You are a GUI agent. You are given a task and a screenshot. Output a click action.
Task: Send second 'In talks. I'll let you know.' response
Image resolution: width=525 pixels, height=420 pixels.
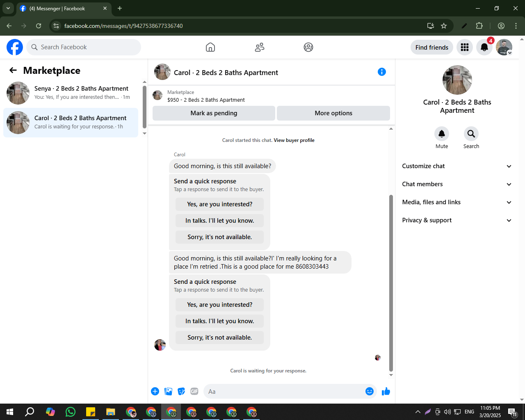coord(219,321)
